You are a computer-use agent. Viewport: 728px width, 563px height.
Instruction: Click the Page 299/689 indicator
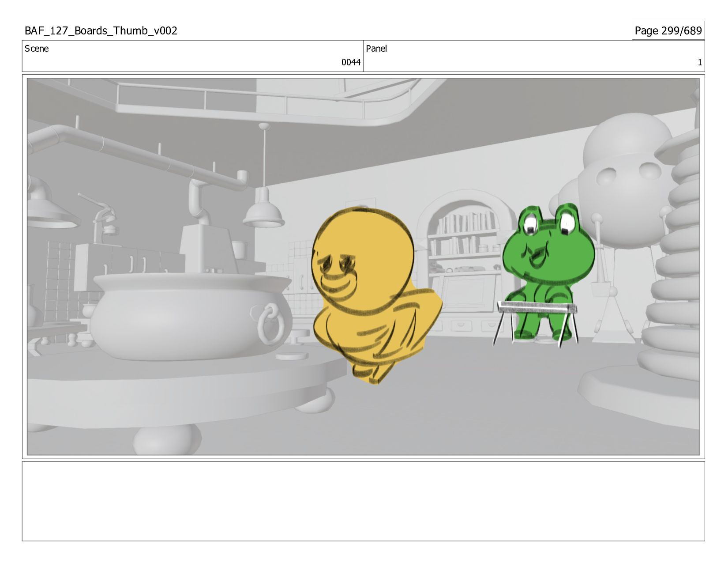668,30
